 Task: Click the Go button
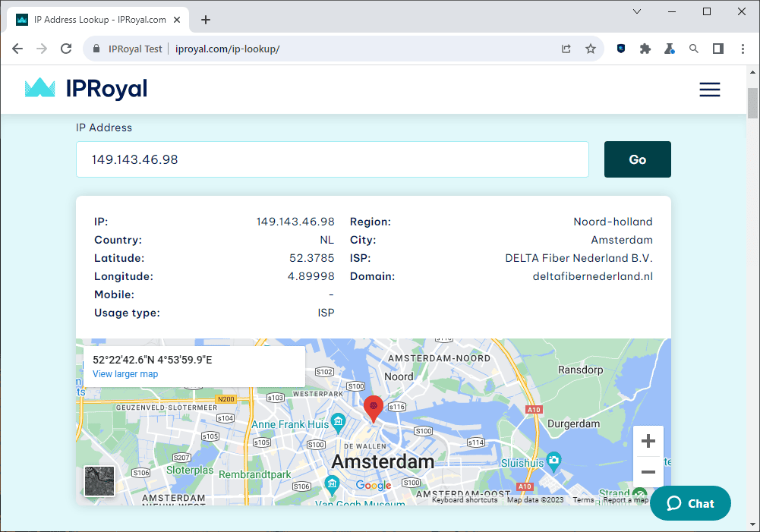click(637, 159)
